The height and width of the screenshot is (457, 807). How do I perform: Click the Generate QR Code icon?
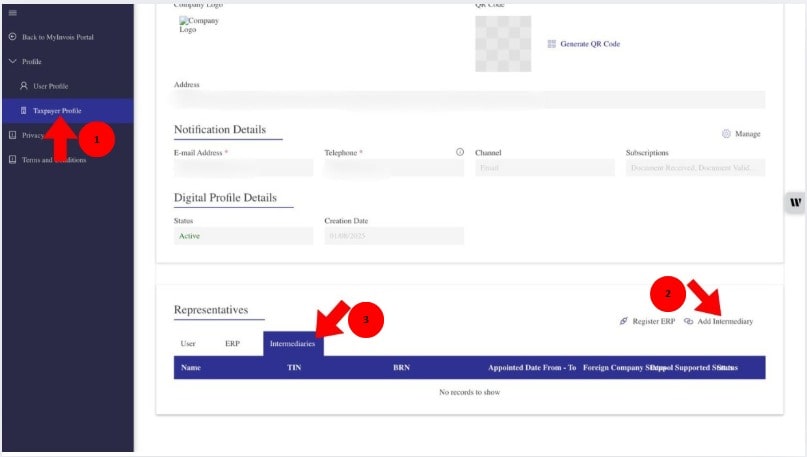(551, 44)
